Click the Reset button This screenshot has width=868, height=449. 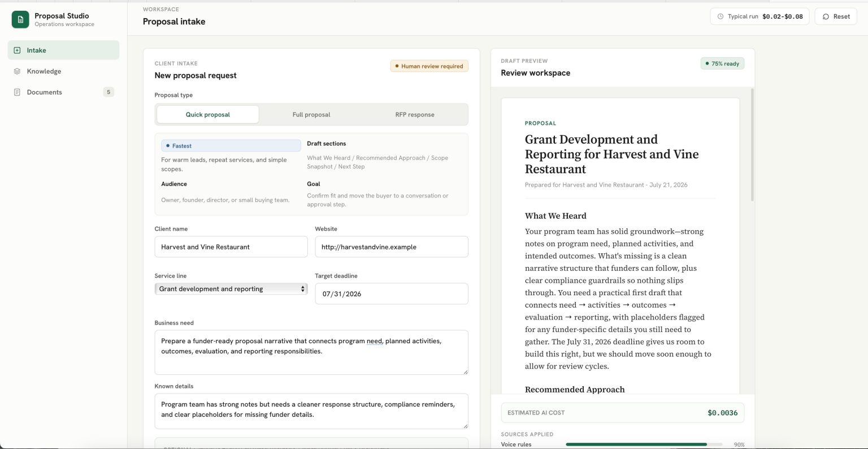(836, 16)
